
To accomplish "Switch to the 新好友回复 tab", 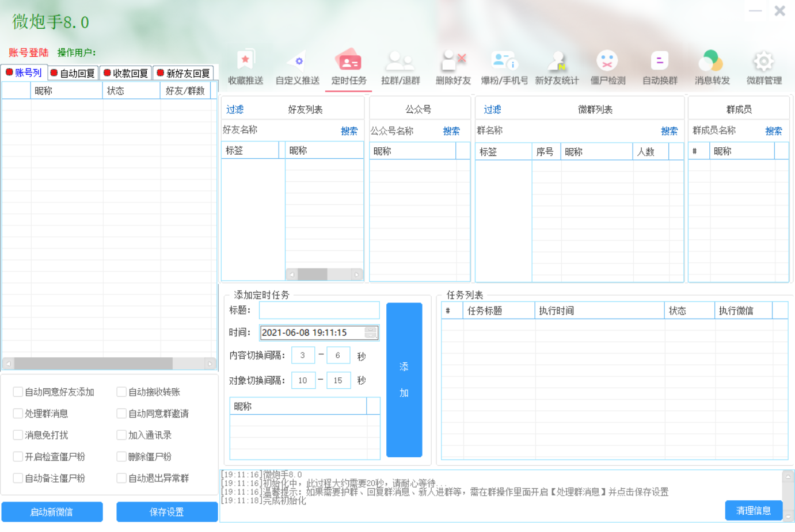I will coord(184,73).
